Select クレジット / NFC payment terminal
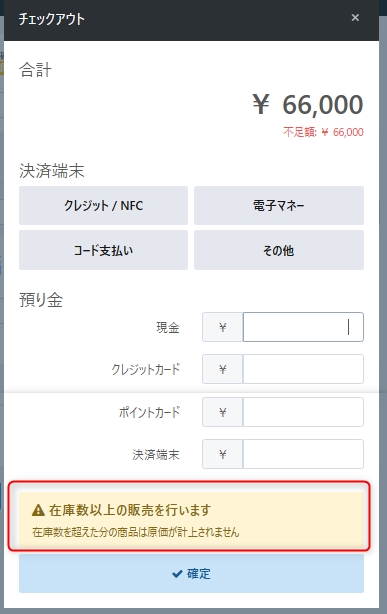The width and height of the screenshot is (387, 614). 103,206
